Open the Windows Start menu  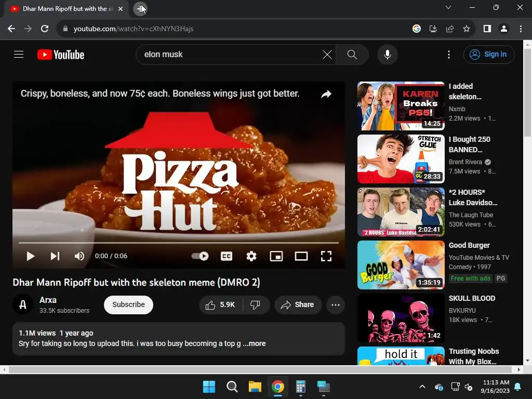pyautogui.click(x=209, y=387)
